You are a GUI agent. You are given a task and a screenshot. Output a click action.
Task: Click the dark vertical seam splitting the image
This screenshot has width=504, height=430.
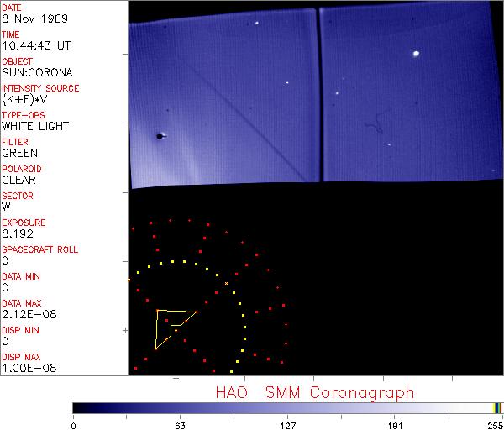pyautogui.click(x=318, y=92)
